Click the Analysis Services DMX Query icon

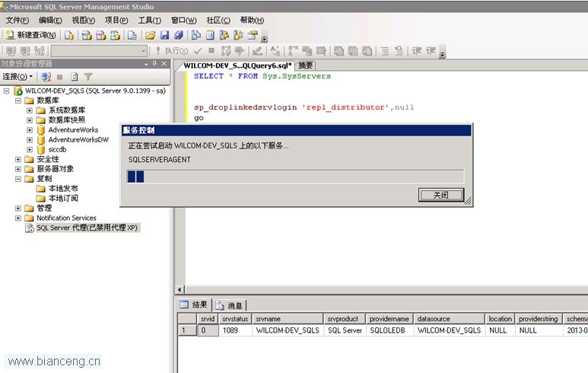(101, 35)
